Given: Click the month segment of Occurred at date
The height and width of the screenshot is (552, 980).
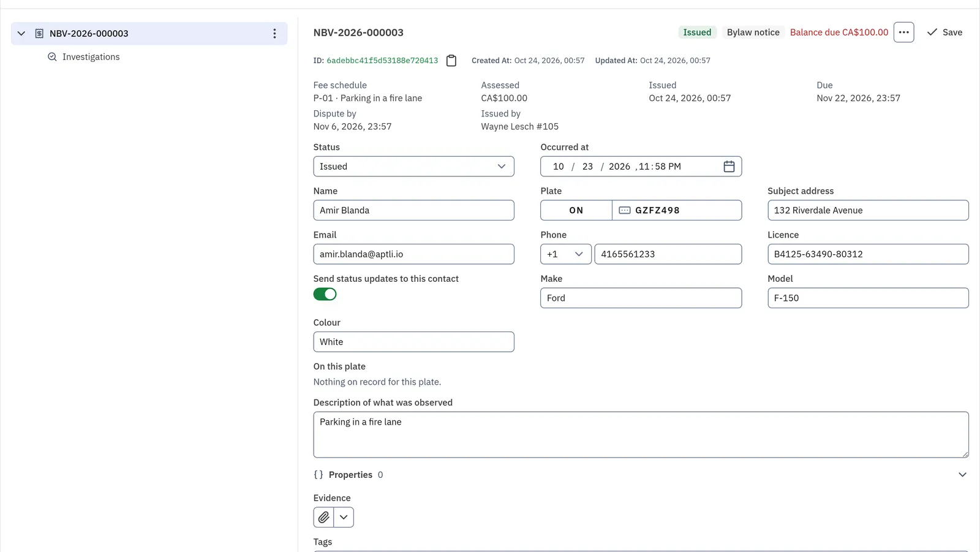Looking at the screenshot, I should [x=558, y=167].
